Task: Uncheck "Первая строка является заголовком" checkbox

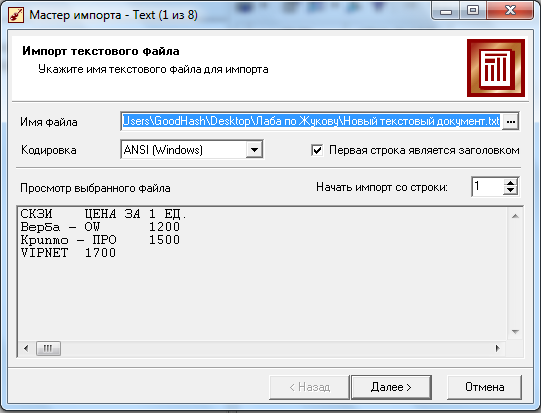Action: coord(317,150)
